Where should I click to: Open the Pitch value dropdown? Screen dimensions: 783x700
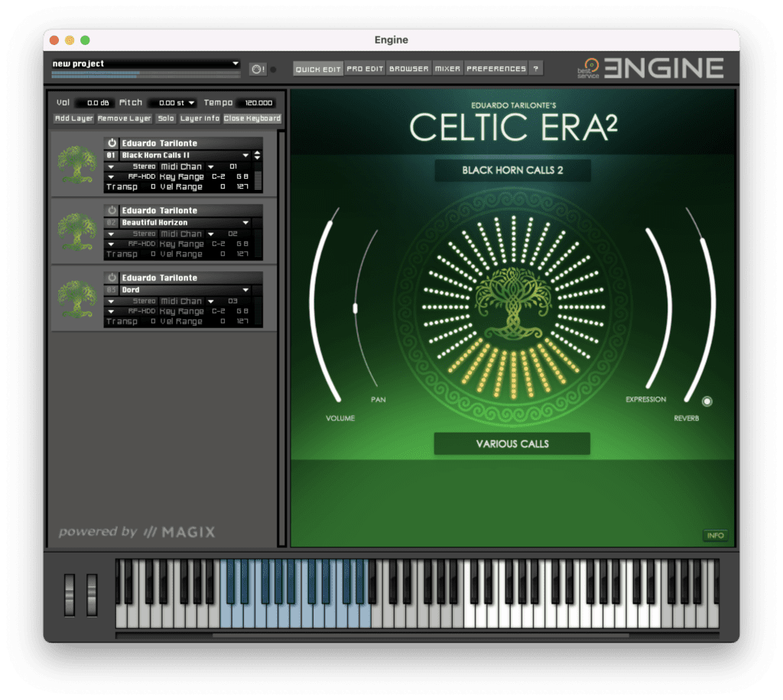coord(191,102)
